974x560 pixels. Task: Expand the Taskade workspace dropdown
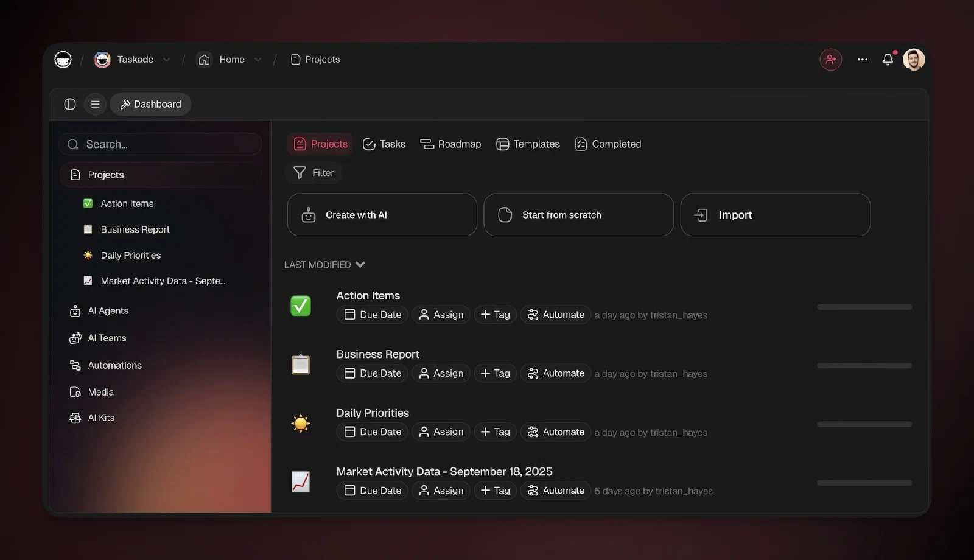click(167, 60)
